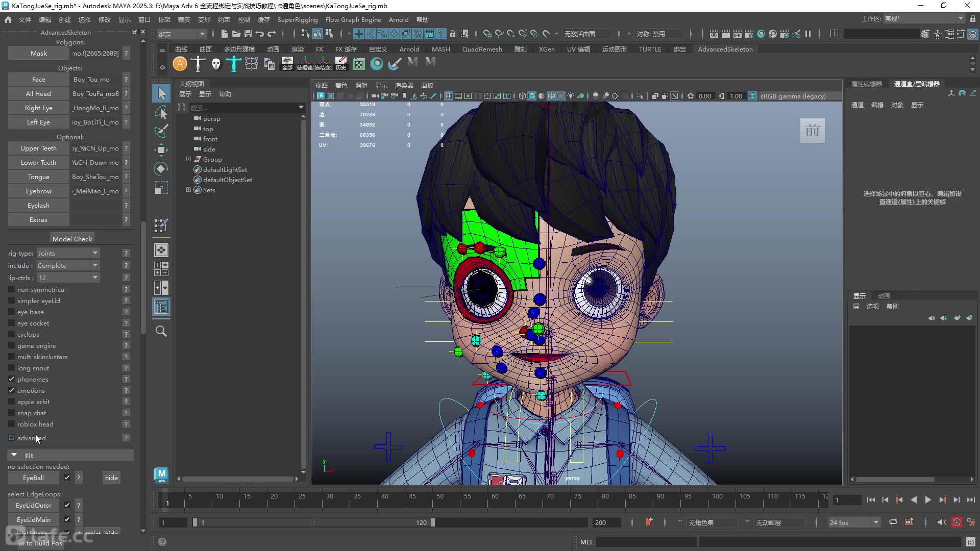980x551 pixels.
Task: Click the skull face shelf icon
Action: 216,64
